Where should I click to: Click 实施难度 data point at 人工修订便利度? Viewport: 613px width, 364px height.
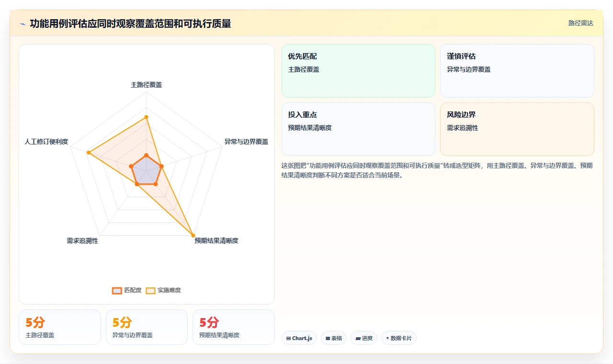click(89, 153)
